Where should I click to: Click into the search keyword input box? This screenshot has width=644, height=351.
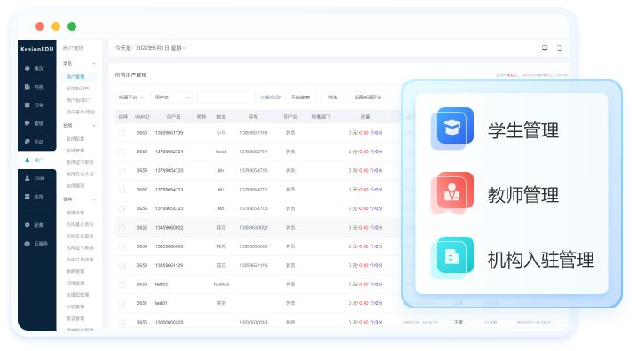[x=226, y=97]
